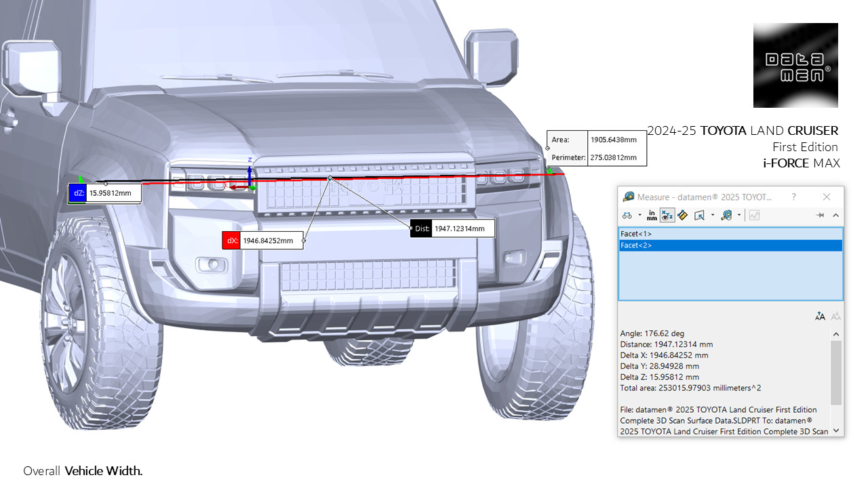This screenshot has width=868, height=488.
Task: Click the results scrollbar down arrow
Action: coord(836,430)
